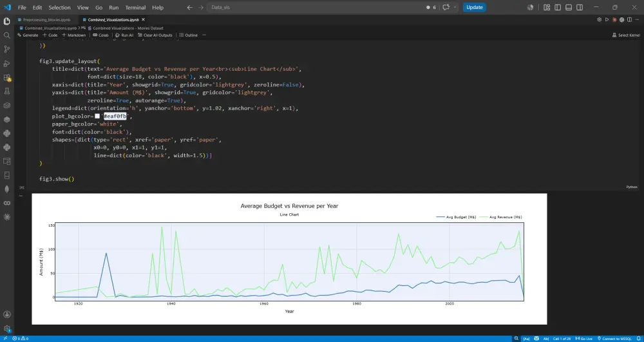The image size is (644, 342).
Task: Open the Explorer view in activity bar
Action: click(x=6, y=21)
